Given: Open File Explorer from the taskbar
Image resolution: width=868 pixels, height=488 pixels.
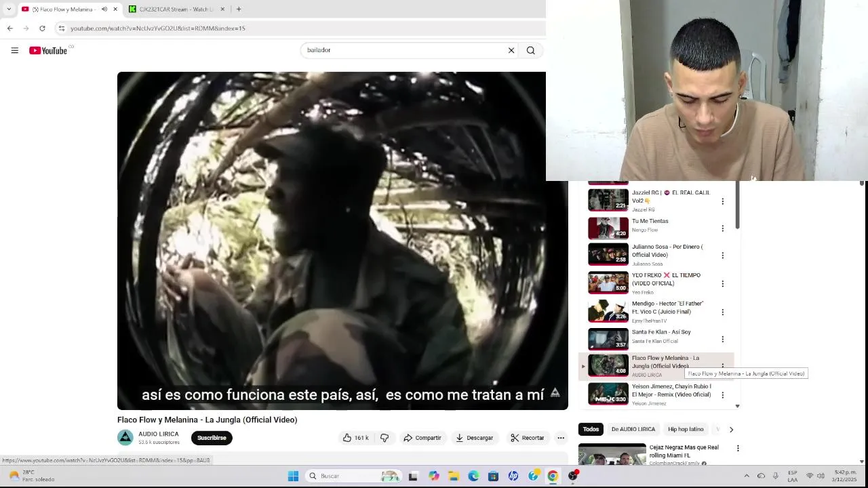Looking at the screenshot, I should 454,476.
